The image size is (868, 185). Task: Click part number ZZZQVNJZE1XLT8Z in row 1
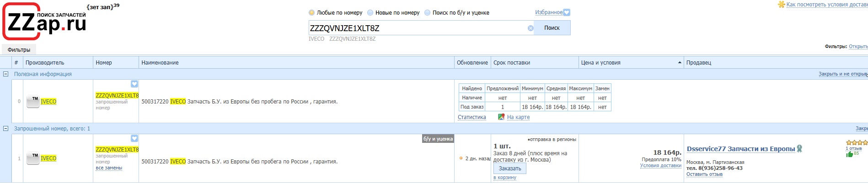point(117,150)
